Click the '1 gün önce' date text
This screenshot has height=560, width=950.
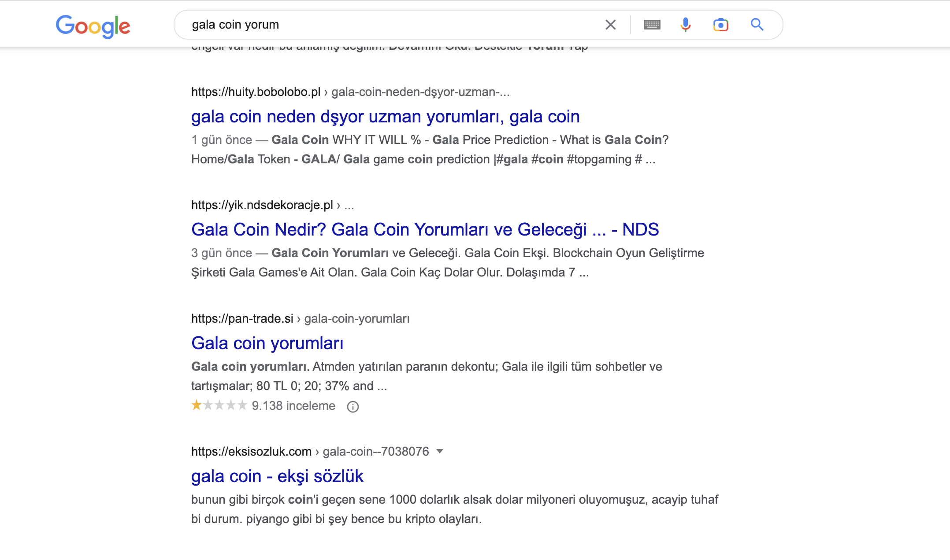[x=222, y=140]
